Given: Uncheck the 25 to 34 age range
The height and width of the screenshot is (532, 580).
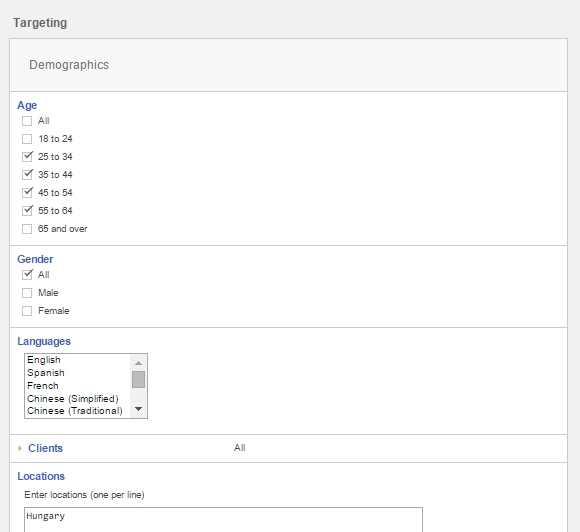Looking at the screenshot, I should (x=27, y=157).
